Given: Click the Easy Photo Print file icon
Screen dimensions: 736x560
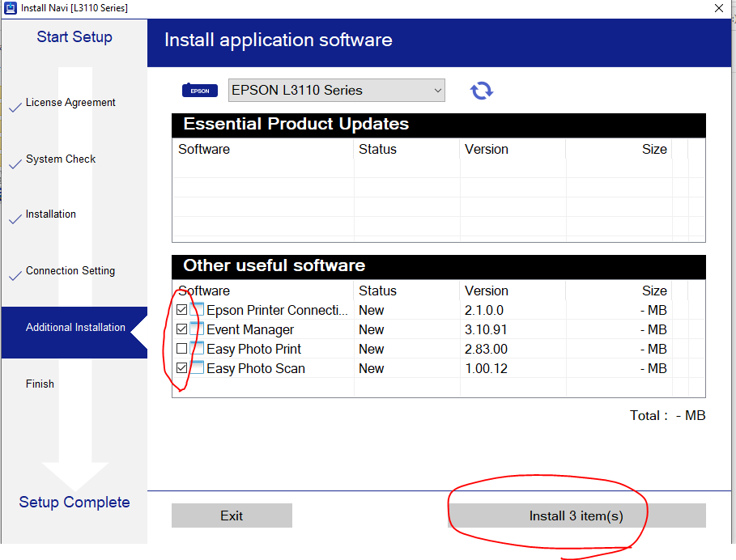Looking at the screenshot, I should pyautogui.click(x=197, y=349).
